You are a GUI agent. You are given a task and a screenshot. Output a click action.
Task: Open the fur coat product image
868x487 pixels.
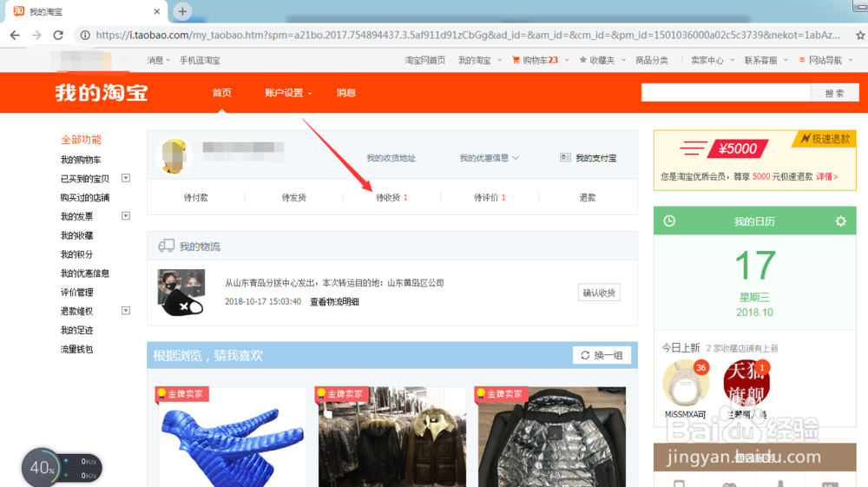[x=392, y=438]
